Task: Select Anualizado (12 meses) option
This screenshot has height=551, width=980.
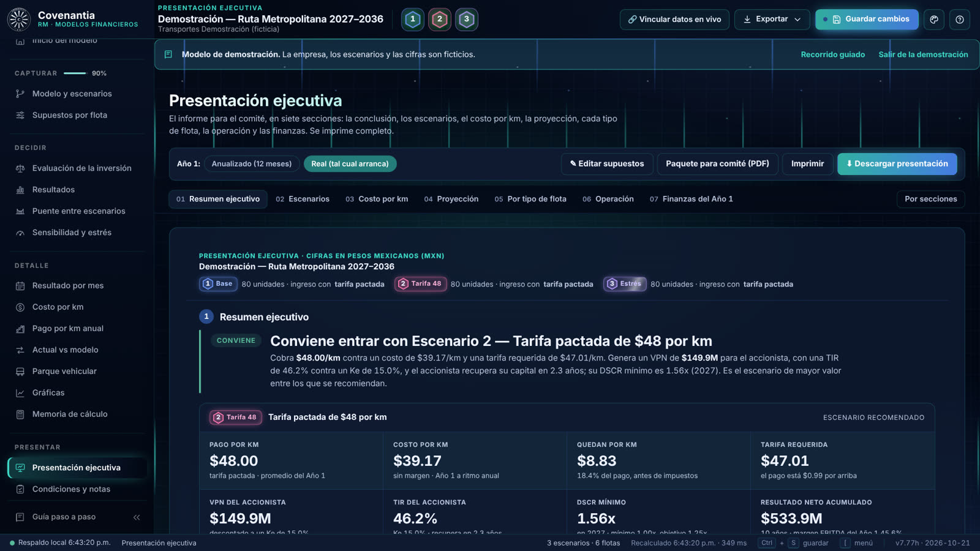Action: click(x=252, y=164)
